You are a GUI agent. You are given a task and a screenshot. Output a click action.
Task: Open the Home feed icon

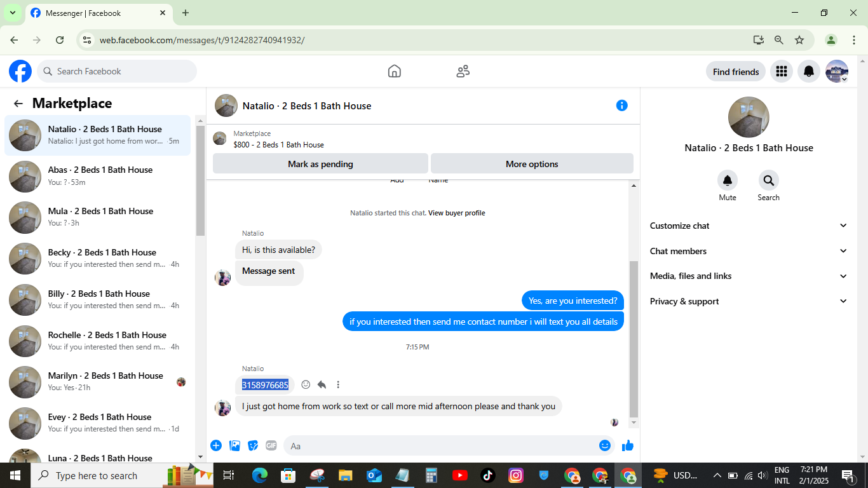395,71
